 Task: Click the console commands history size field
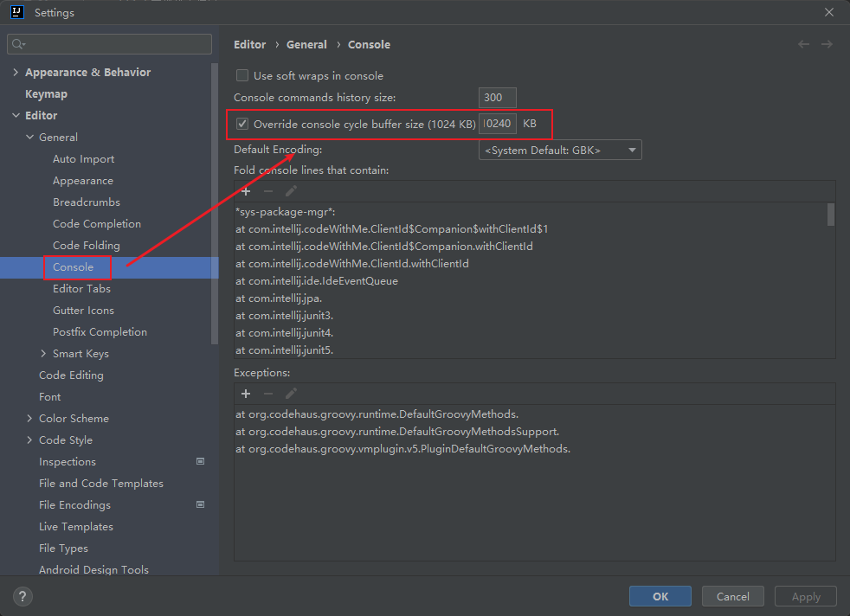[497, 98]
